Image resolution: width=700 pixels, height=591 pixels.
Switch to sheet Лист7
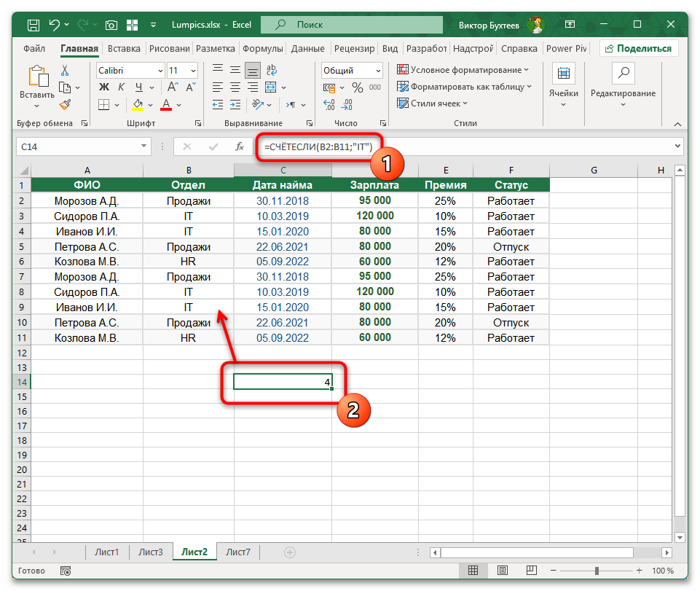point(238,552)
